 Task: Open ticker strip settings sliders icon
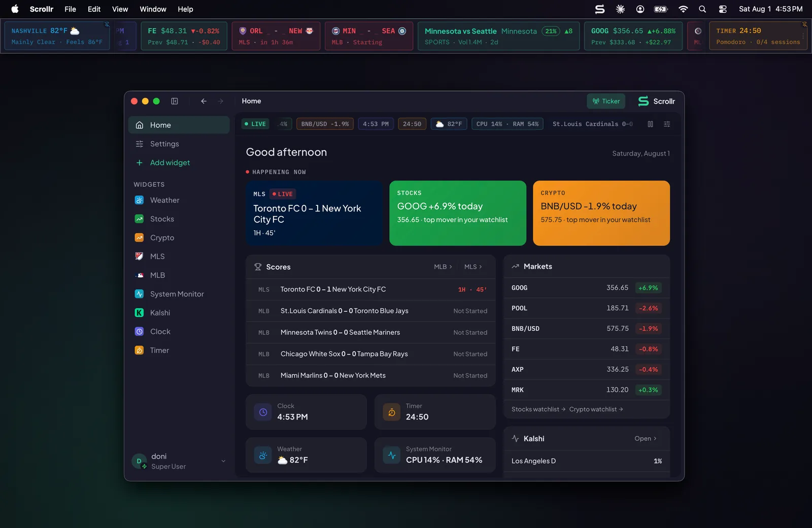click(x=667, y=124)
